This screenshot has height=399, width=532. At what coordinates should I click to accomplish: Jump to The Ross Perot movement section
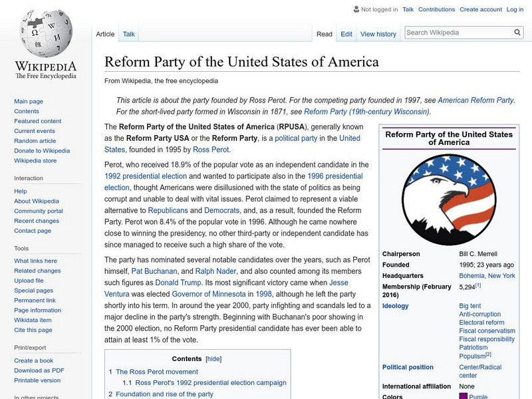point(157,372)
